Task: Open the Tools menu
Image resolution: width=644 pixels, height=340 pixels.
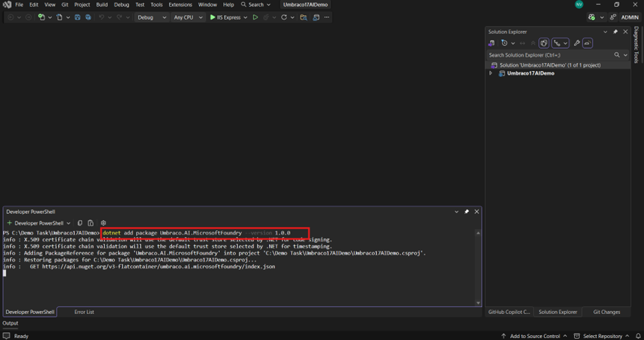Action: click(156, 5)
